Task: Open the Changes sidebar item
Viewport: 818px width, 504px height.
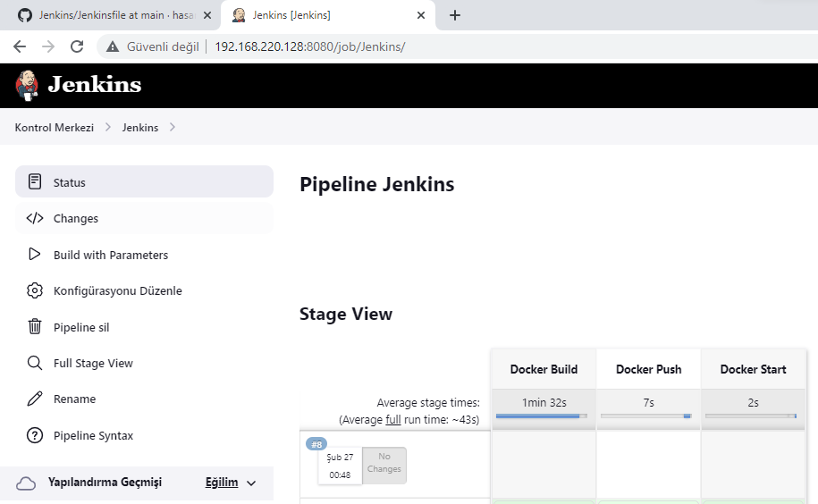Action: [x=144, y=218]
